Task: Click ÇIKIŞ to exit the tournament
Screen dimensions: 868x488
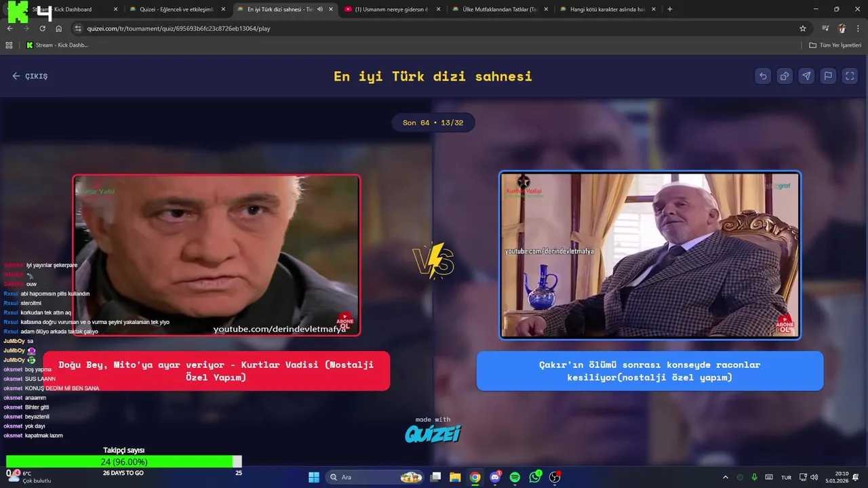Action: 30,76
